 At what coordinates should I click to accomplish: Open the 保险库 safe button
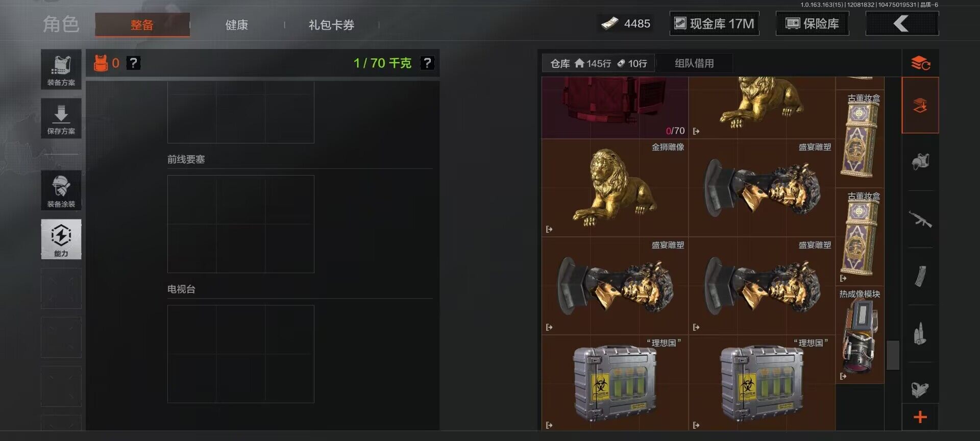click(x=812, y=23)
